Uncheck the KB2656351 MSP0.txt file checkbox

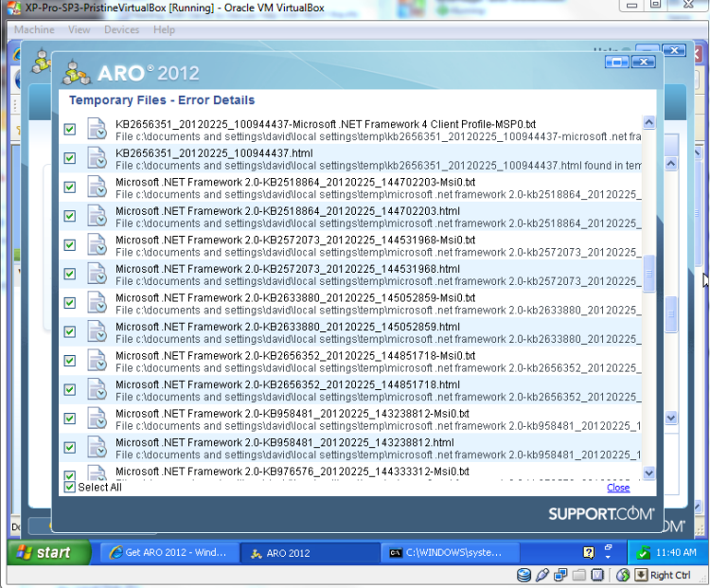(70, 130)
